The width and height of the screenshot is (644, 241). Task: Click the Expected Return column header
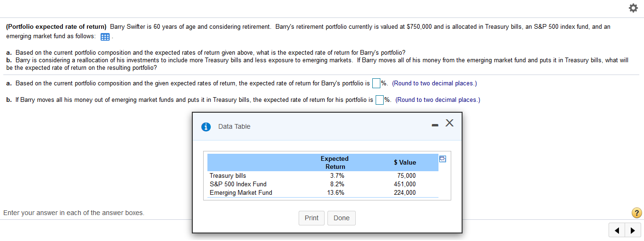(335, 163)
